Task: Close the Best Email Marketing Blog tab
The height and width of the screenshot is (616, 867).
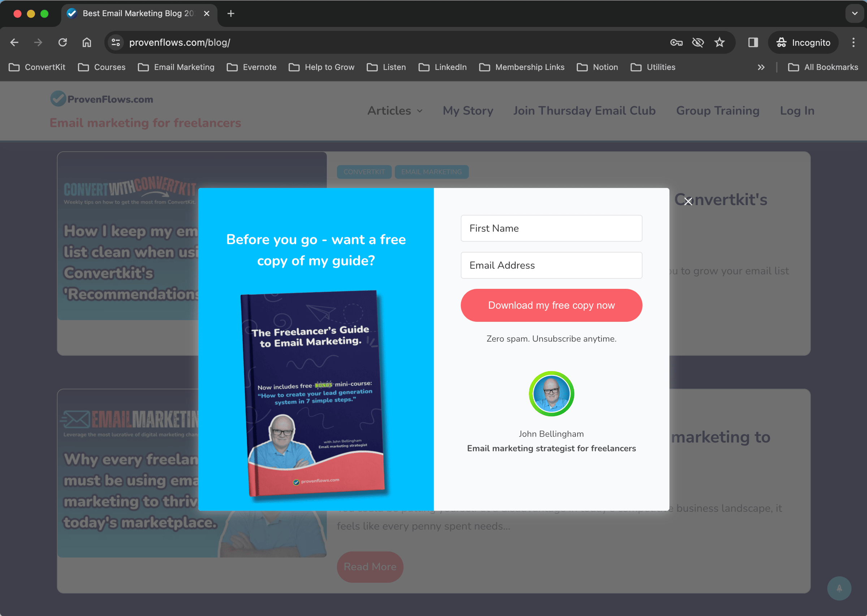Action: [x=207, y=14]
